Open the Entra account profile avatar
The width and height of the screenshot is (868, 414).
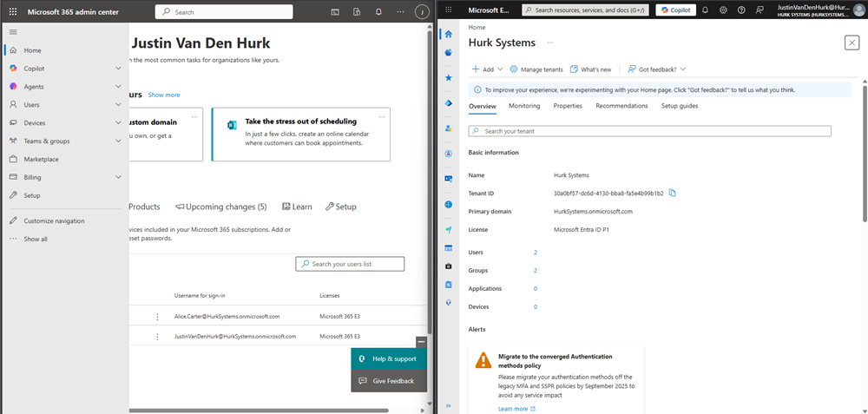(858, 10)
